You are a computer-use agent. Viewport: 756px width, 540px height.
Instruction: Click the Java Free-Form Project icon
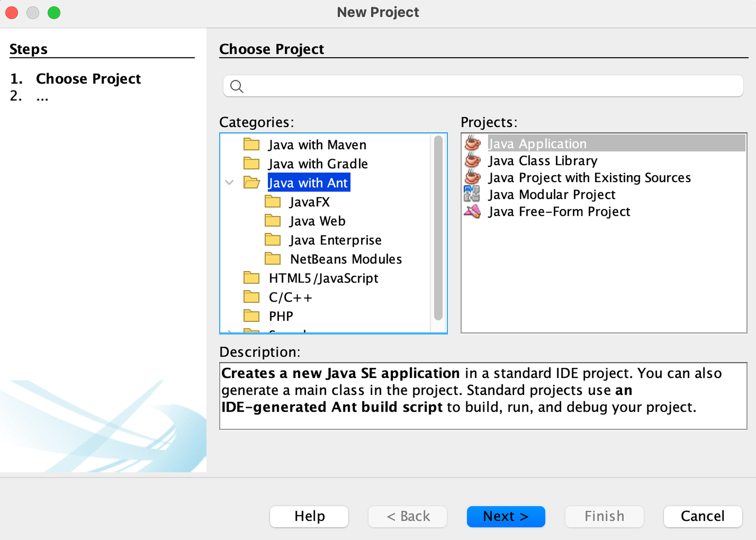(x=472, y=211)
